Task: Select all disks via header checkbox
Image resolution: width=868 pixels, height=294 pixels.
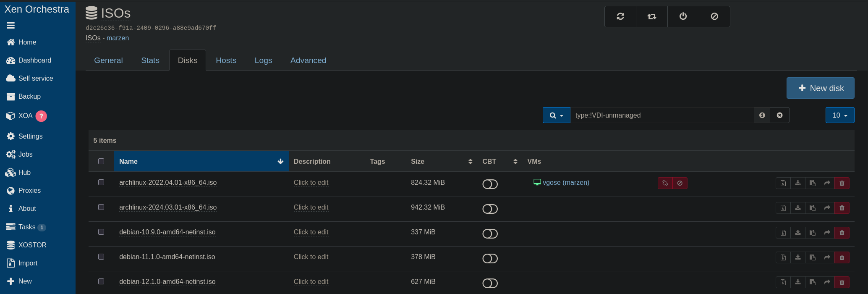Action: click(101, 161)
